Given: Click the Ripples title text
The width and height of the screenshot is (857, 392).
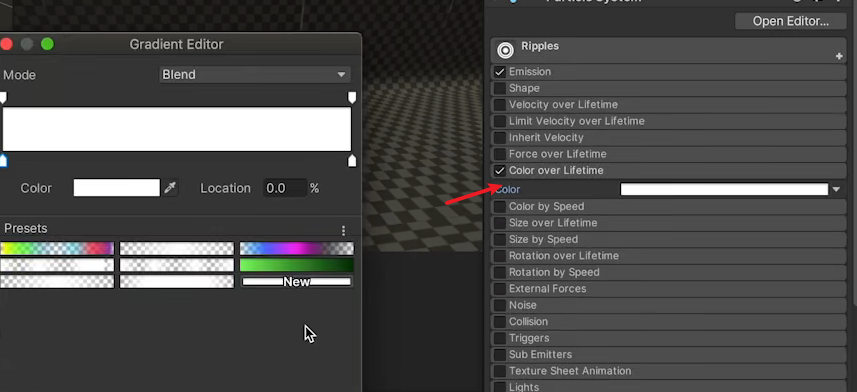Looking at the screenshot, I should tap(540, 46).
